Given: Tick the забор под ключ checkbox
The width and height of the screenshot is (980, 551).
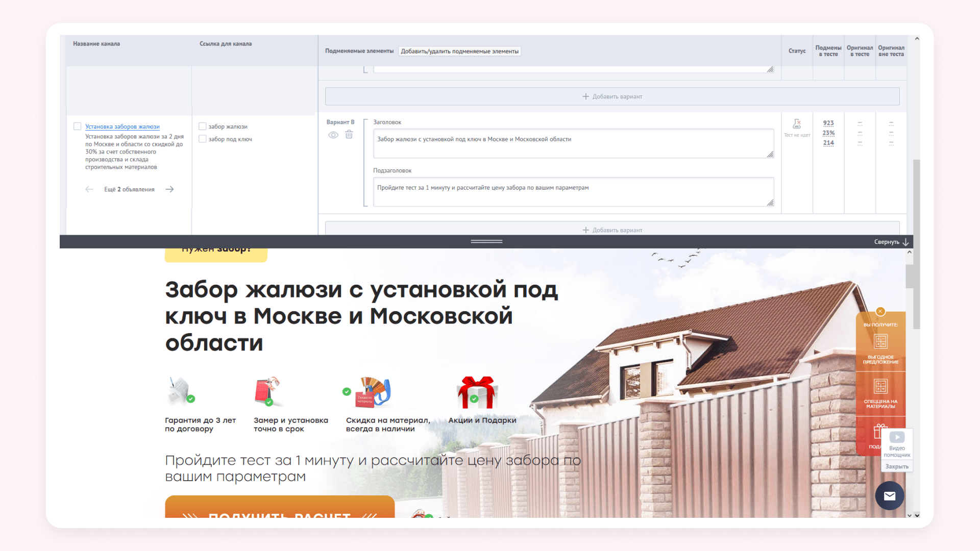Looking at the screenshot, I should coord(203,139).
